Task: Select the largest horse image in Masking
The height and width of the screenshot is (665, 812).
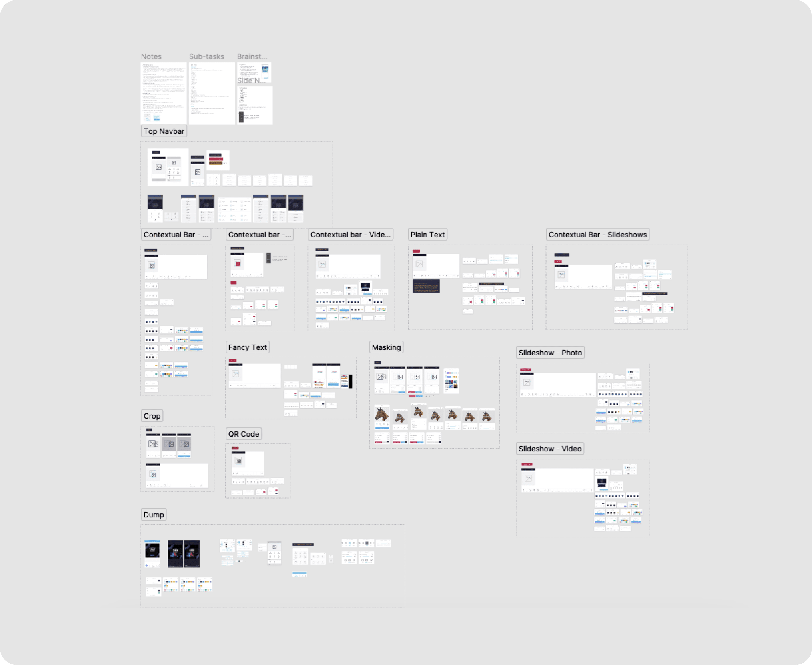Action: (x=382, y=415)
